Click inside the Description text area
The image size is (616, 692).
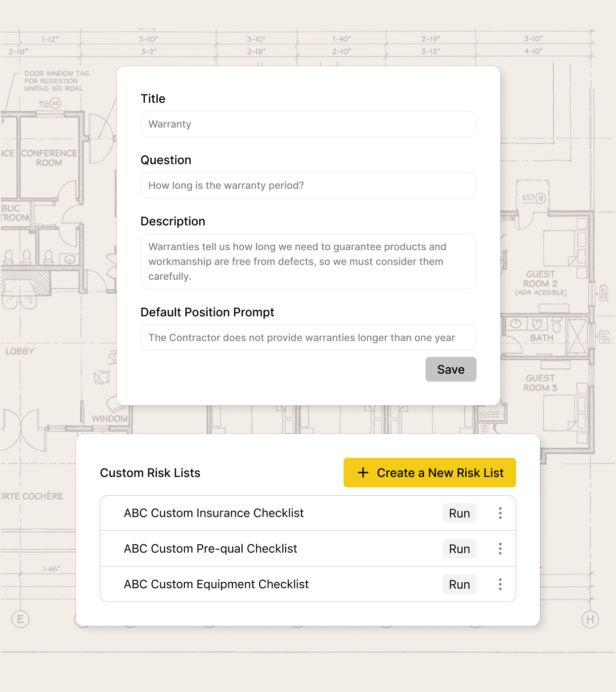point(308,261)
